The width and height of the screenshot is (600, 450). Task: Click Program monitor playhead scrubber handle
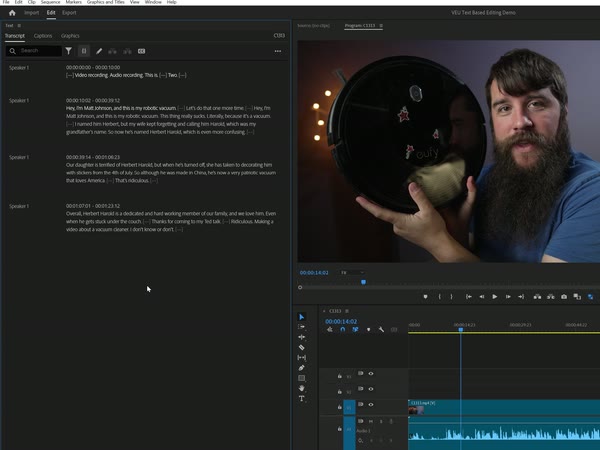pos(364,282)
